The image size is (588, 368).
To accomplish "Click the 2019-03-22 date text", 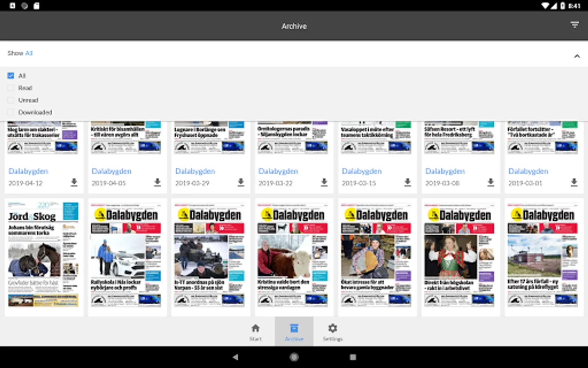I will click(x=276, y=183).
